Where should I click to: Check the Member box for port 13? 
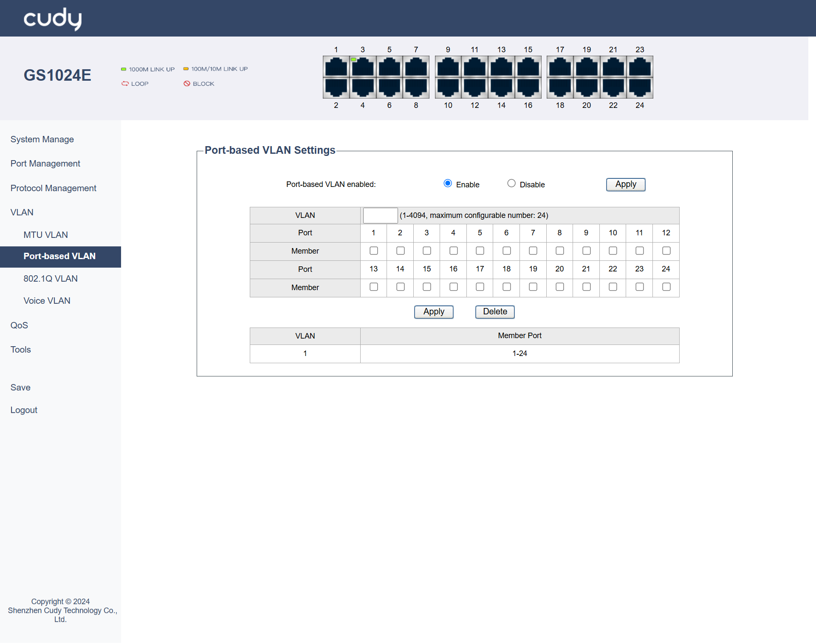(x=374, y=287)
